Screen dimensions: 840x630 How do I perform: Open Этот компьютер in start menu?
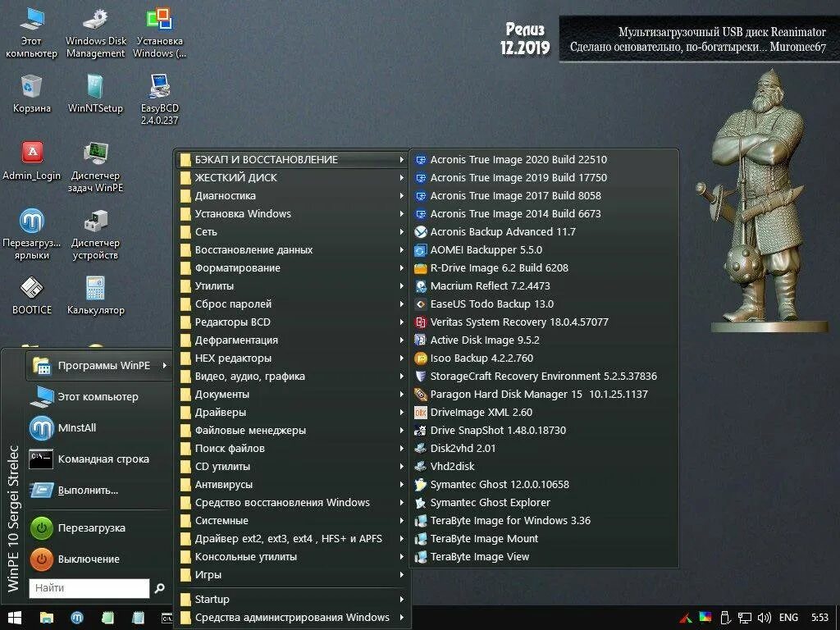pyautogui.click(x=99, y=397)
